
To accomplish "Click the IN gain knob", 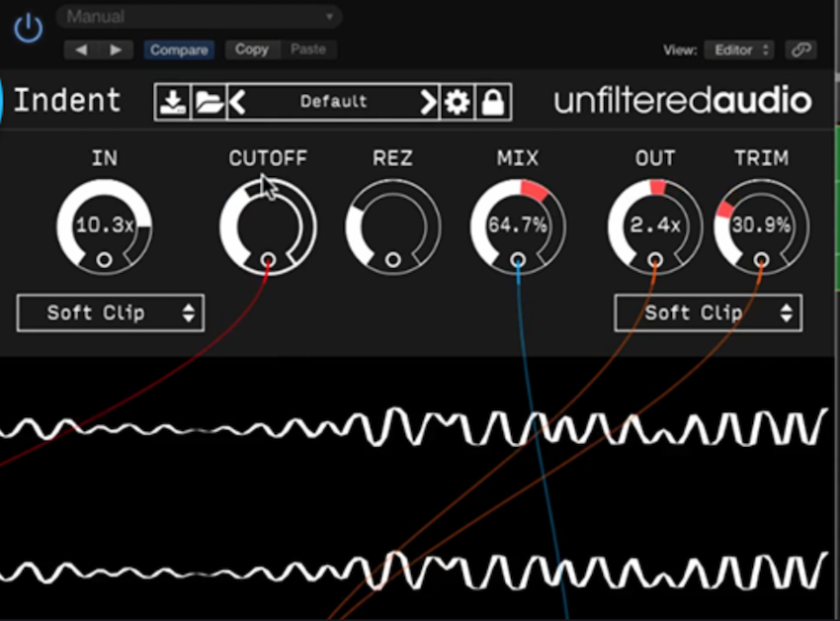I will tap(105, 225).
